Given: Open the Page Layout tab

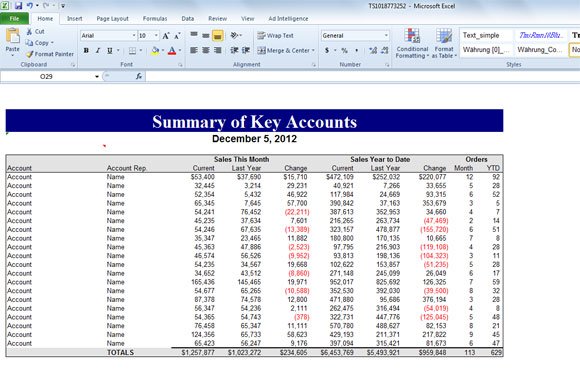Looking at the screenshot, I should pos(112,19).
